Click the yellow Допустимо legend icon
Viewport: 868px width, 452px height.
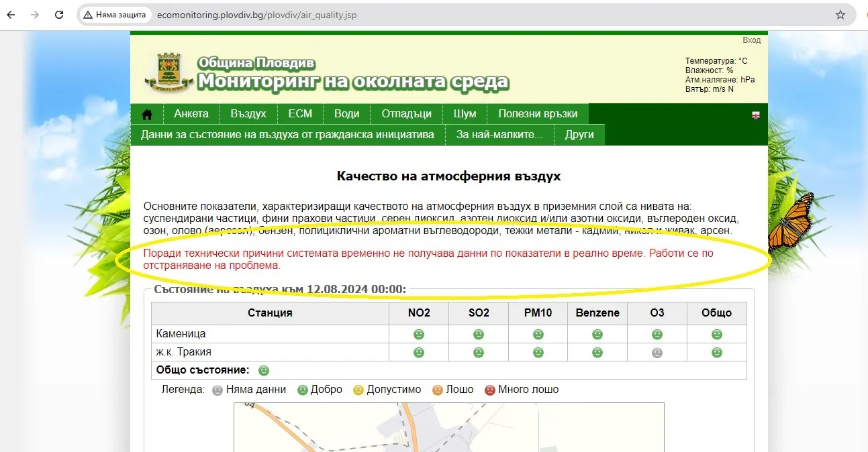[358, 390]
